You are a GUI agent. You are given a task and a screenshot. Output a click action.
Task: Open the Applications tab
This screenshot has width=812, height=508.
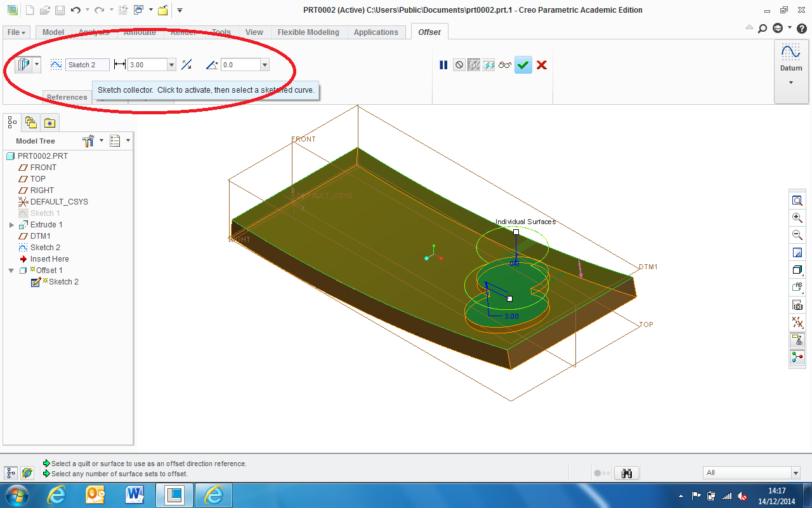[x=376, y=32]
